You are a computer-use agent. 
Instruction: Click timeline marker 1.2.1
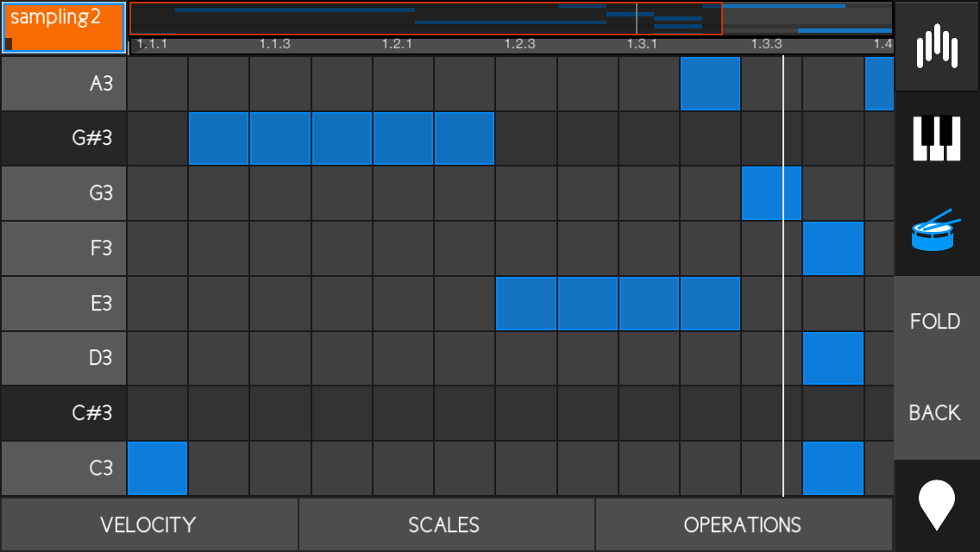tap(398, 44)
